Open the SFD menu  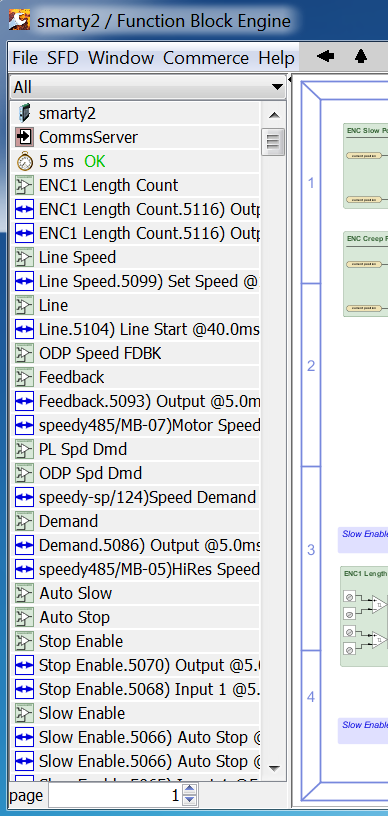[x=62, y=58]
